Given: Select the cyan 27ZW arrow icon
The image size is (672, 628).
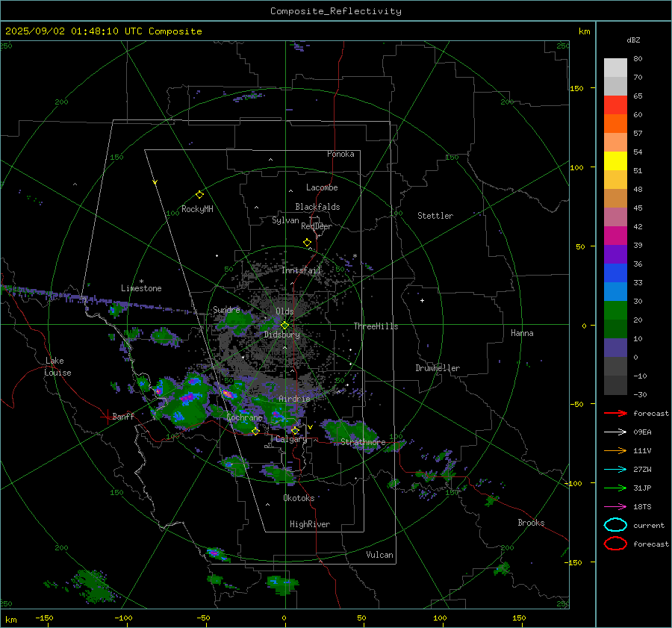Looking at the screenshot, I should pyautogui.click(x=615, y=470).
